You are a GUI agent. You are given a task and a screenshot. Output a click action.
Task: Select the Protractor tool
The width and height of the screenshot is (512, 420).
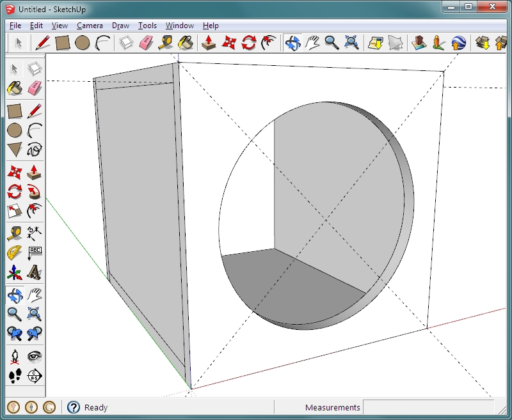point(14,253)
